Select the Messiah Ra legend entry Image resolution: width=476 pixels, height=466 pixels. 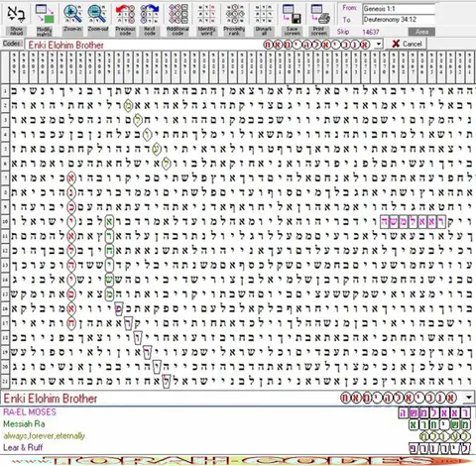pos(24,424)
